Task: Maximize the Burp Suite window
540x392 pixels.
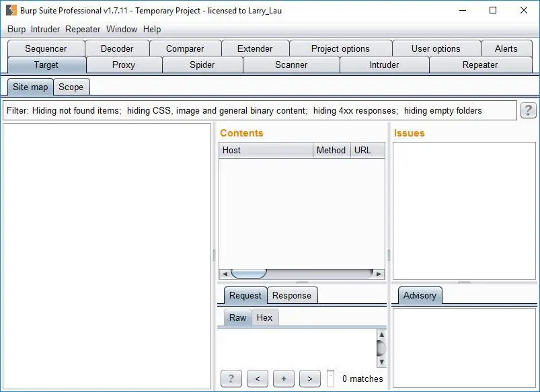Action: (493, 10)
